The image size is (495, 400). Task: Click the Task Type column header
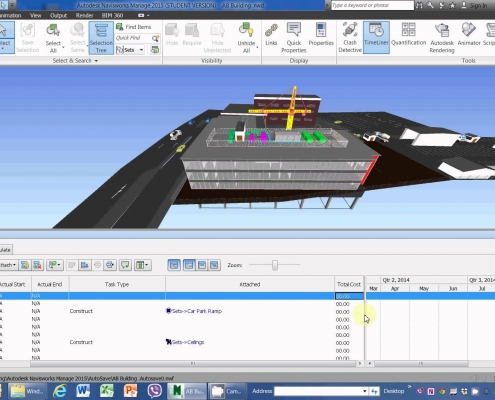tap(117, 284)
